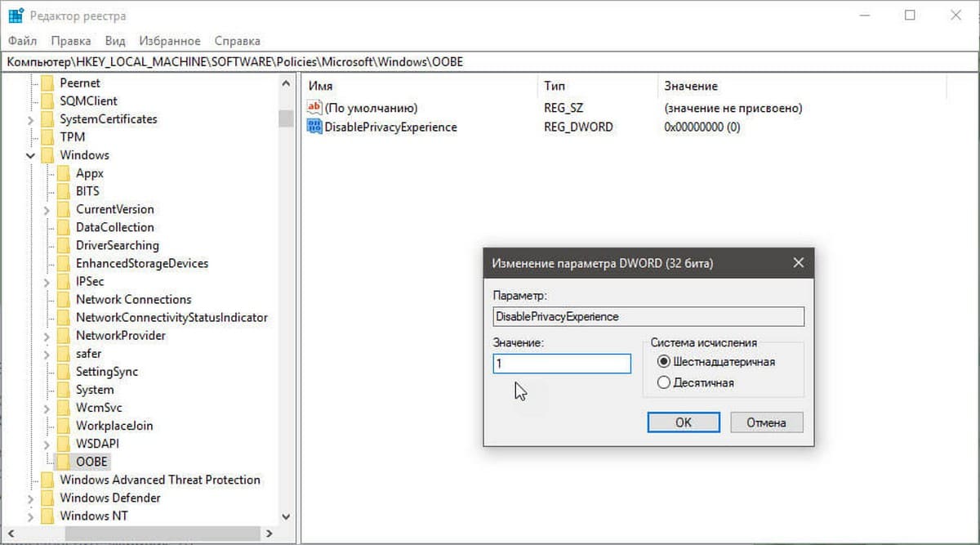Click the tree vertical scrollbar up arrow
The image size is (980, 545).
[x=286, y=83]
